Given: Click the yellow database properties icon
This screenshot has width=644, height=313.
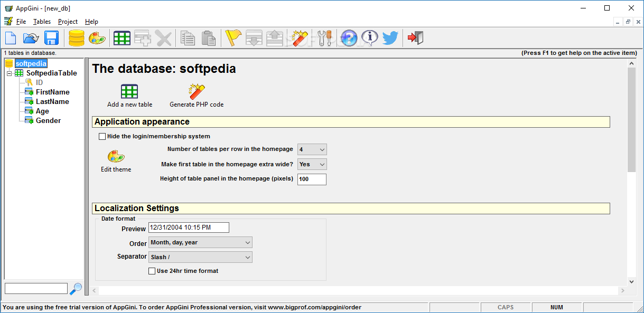Looking at the screenshot, I should [x=77, y=38].
